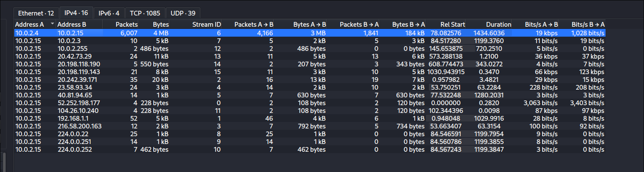Screen dimensions: 644x172
Task: Select row with Address B 10.0.2.255
Action: 310,48
